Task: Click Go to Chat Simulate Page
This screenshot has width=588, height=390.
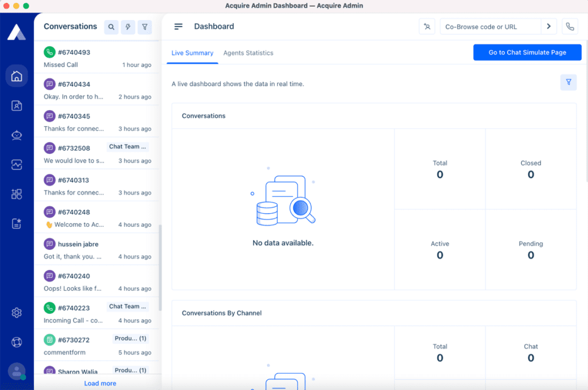Action: (527, 52)
